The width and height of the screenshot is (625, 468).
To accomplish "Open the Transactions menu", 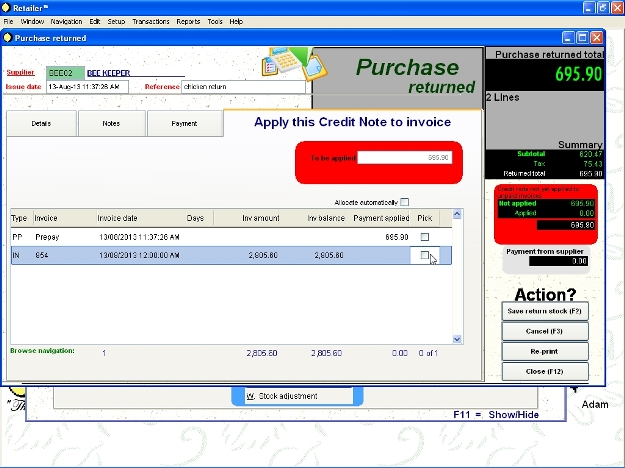I will [150, 21].
